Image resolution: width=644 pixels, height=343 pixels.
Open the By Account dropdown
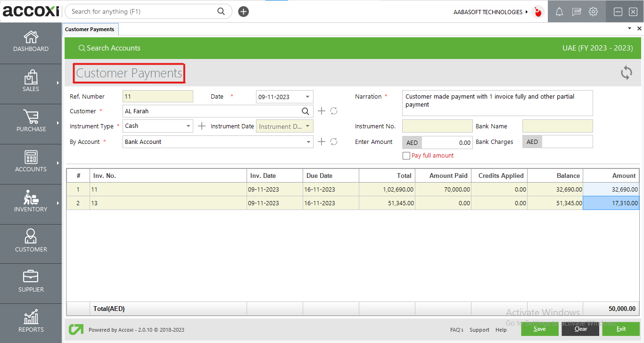click(x=309, y=142)
